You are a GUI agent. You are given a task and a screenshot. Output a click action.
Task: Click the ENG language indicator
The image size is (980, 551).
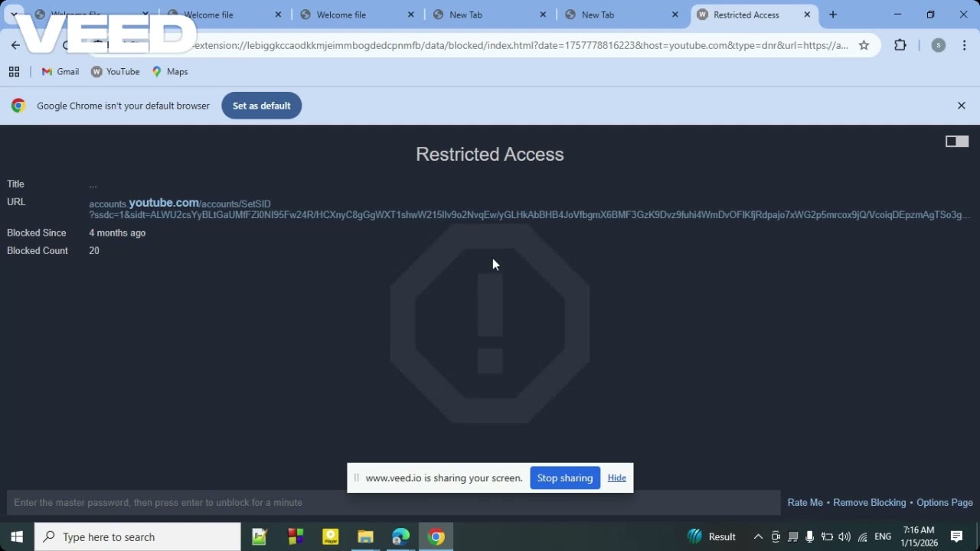(x=883, y=537)
